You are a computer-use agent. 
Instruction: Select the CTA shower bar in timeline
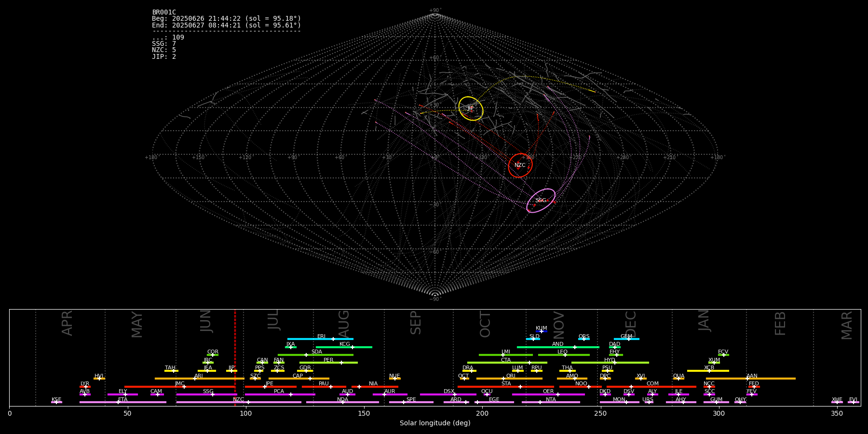[x=507, y=363]
